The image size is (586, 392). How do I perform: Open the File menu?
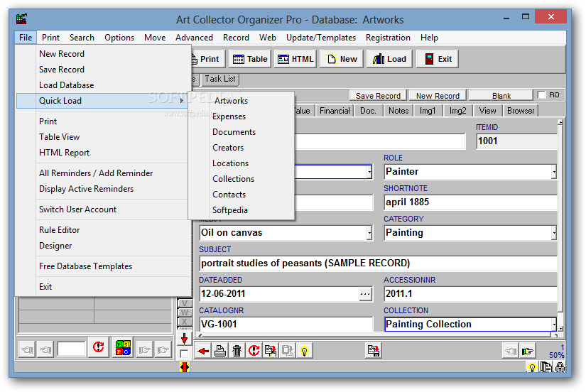click(x=26, y=38)
